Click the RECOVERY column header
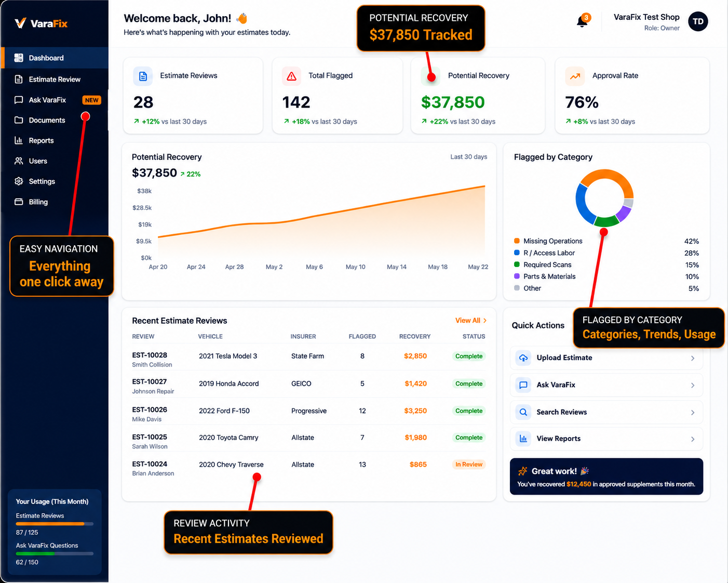The width and height of the screenshot is (728, 583). [x=414, y=336]
